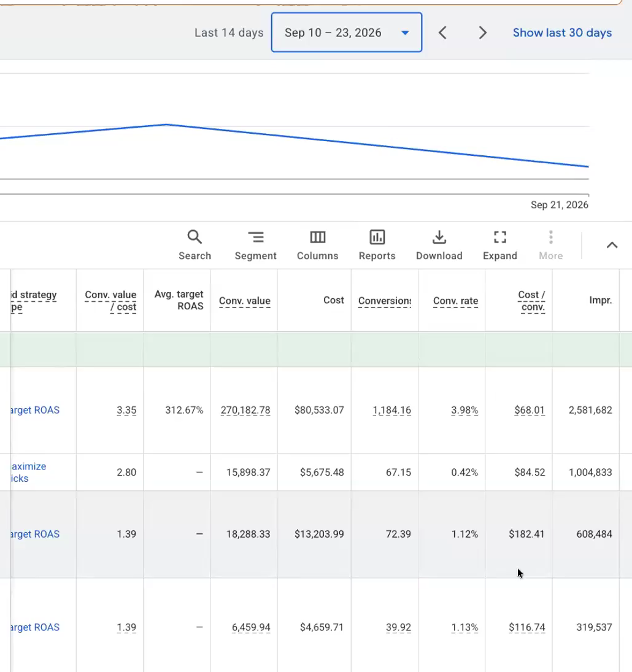632x672 pixels.
Task: Download the table data
Action: pyautogui.click(x=439, y=245)
